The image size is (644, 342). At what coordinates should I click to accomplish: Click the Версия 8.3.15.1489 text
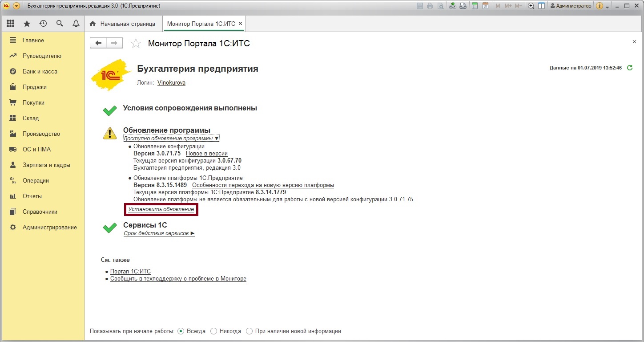click(160, 185)
